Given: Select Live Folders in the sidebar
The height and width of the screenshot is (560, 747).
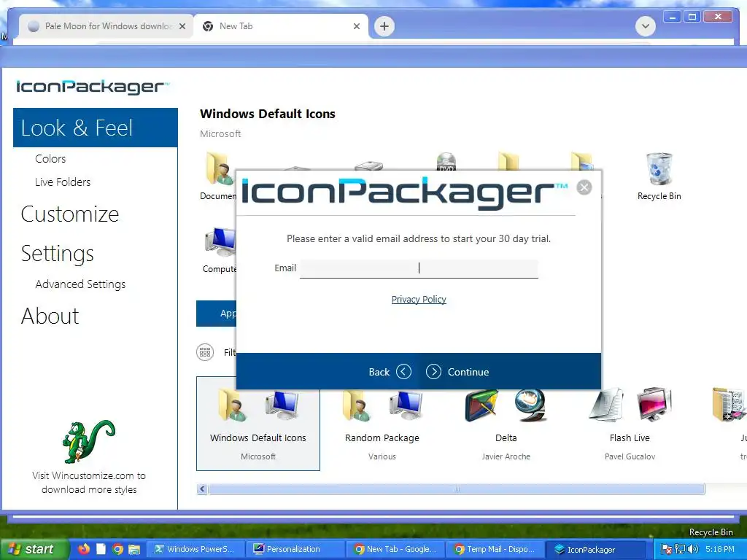Looking at the screenshot, I should click(x=63, y=182).
